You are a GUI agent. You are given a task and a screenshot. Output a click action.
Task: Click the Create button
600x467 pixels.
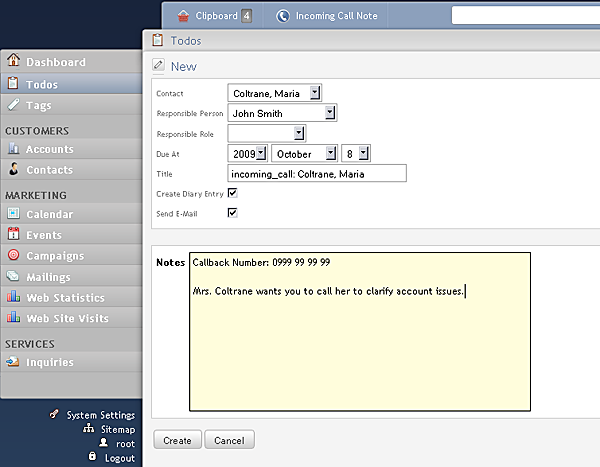[178, 440]
